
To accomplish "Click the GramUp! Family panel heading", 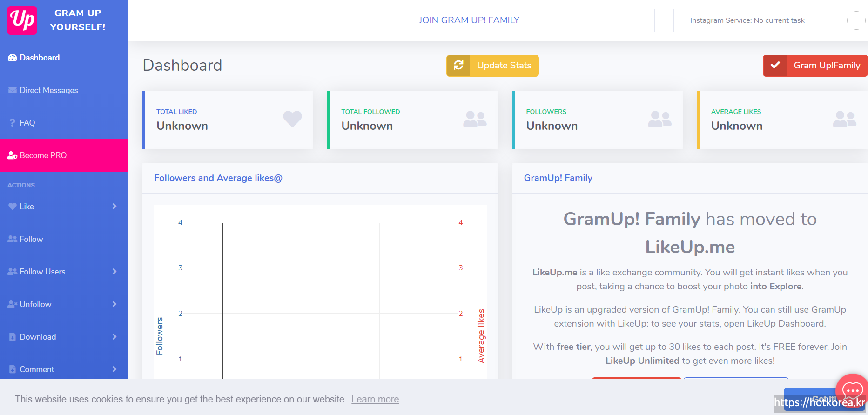I will pyautogui.click(x=558, y=178).
